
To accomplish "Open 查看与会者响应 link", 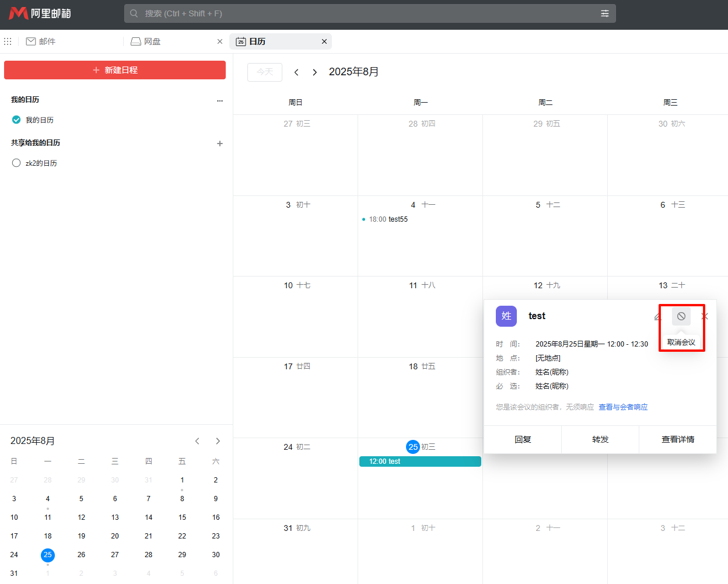I will [623, 407].
